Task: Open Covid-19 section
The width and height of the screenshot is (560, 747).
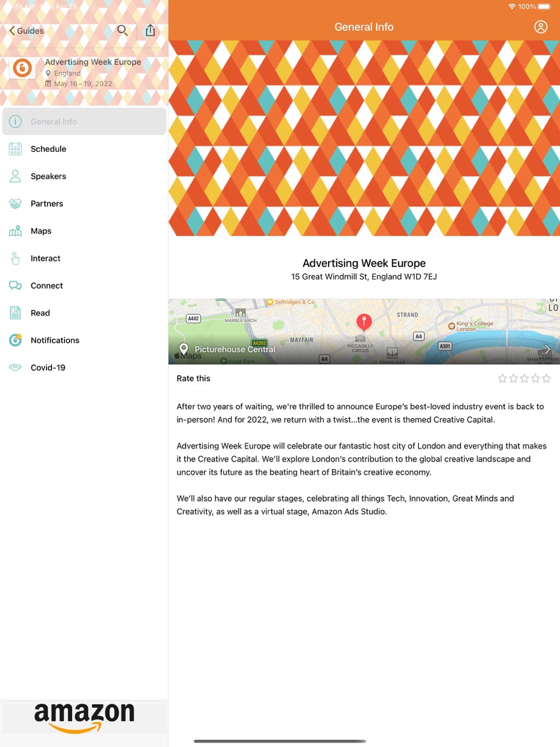Action: tap(84, 368)
